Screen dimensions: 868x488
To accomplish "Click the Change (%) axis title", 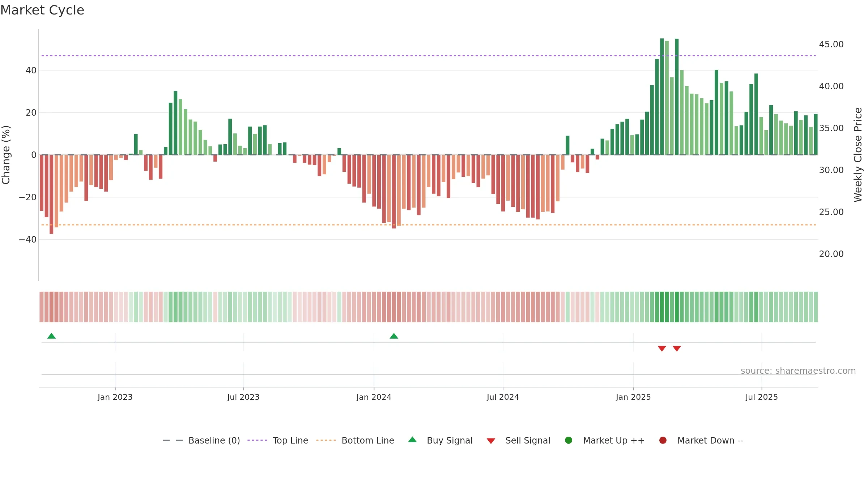I will click(6, 155).
